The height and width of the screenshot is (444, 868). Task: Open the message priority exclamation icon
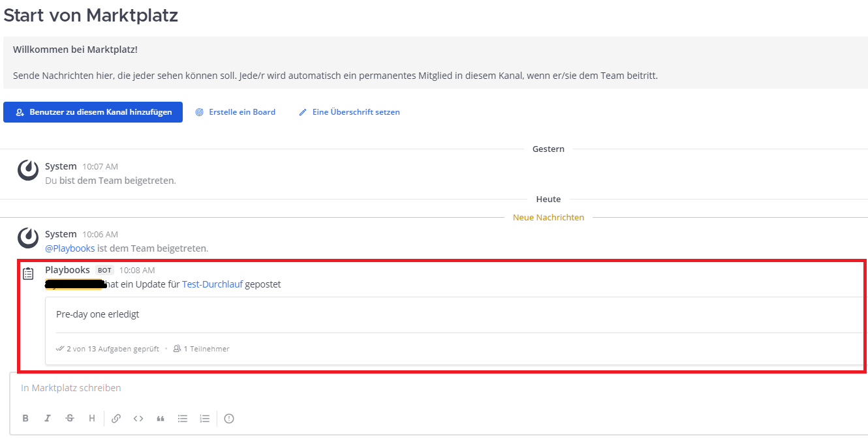[229, 419]
